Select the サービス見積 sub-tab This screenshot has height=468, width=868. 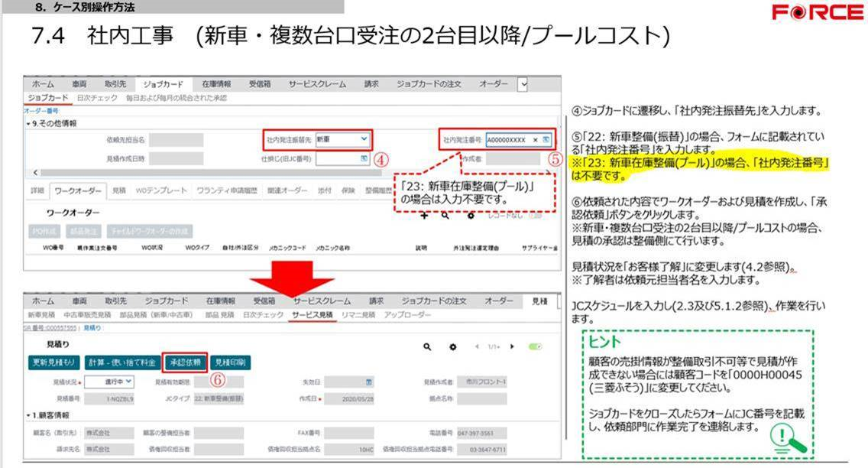312,315
